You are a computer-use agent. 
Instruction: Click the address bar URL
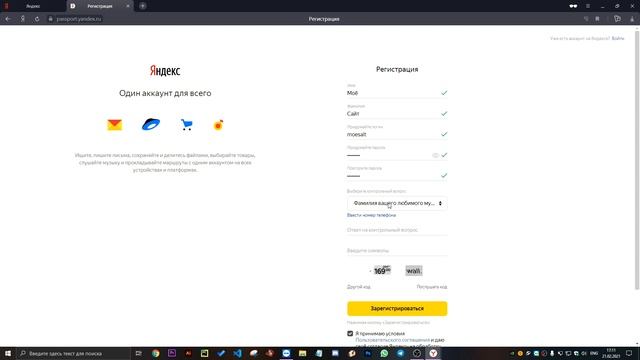78,19
